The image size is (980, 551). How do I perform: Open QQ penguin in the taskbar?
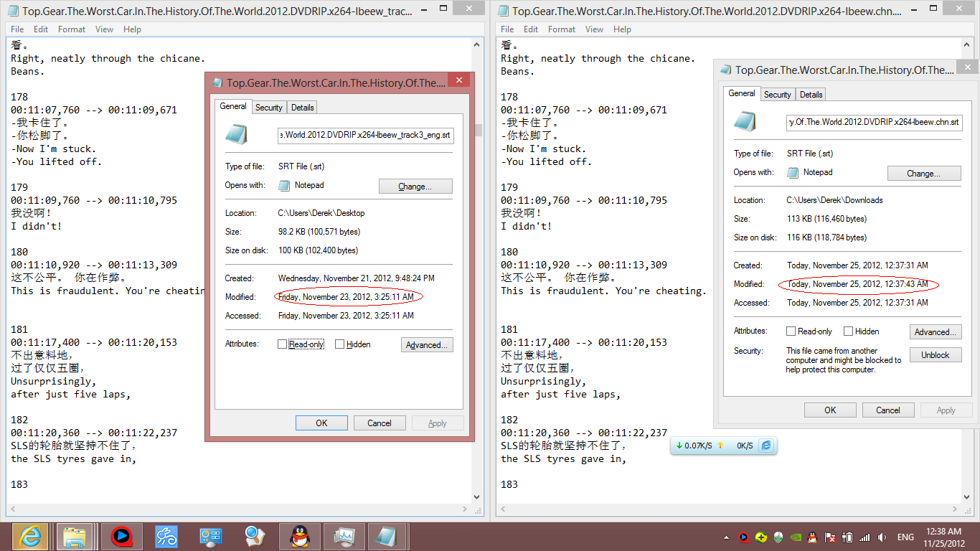(x=299, y=536)
